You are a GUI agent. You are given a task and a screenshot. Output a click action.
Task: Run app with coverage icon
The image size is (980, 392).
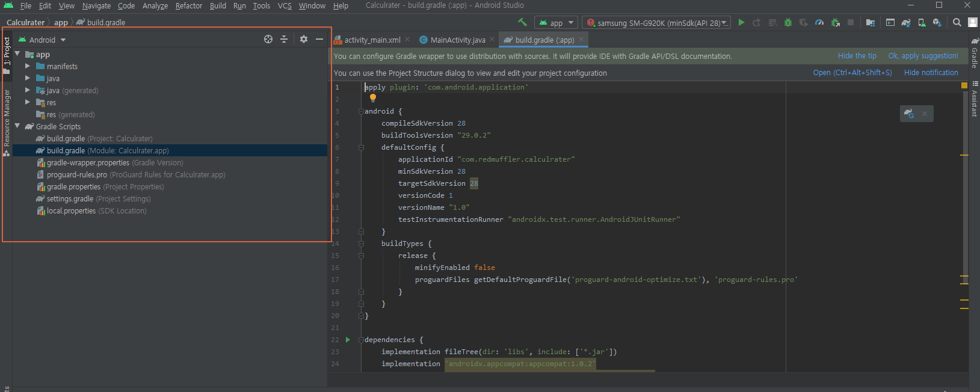point(803,22)
